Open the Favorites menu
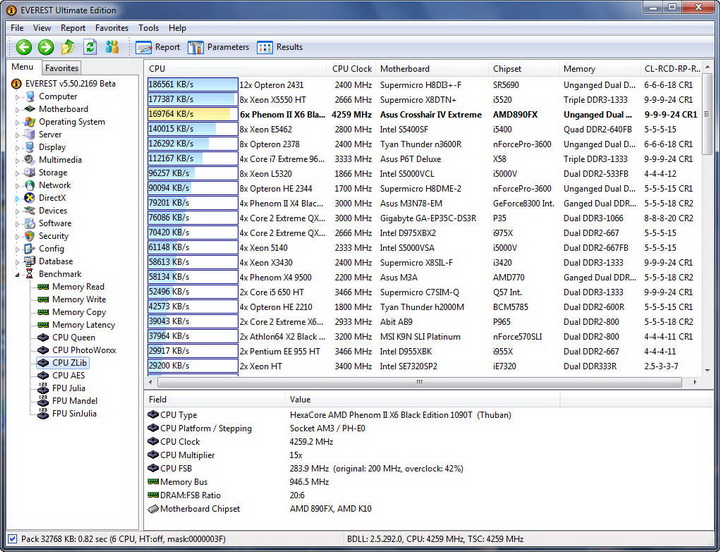 [x=112, y=28]
